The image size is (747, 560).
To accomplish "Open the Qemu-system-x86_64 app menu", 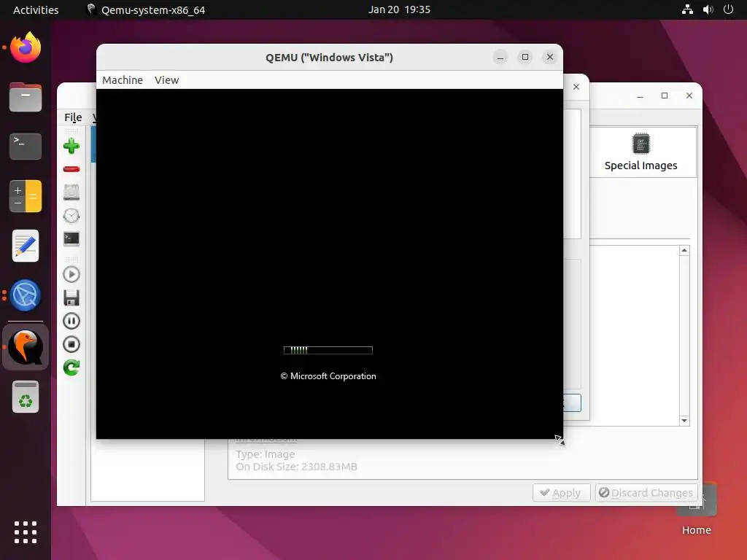I will pyautogui.click(x=146, y=9).
